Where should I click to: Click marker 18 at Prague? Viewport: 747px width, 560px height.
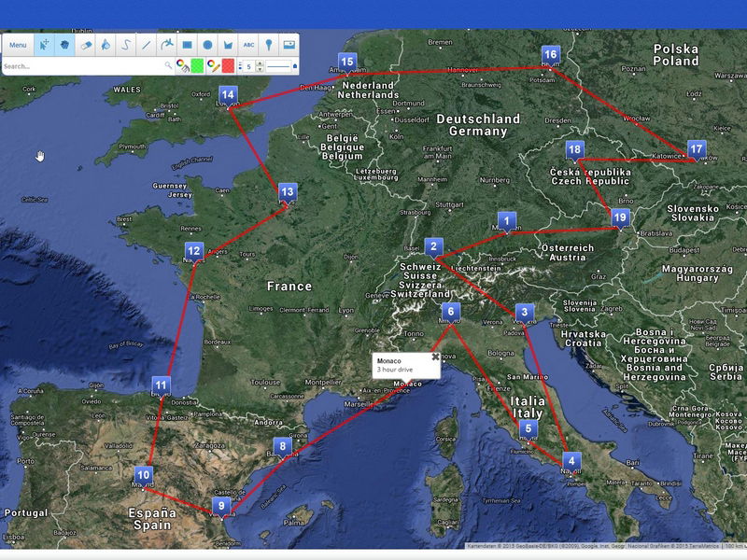click(x=575, y=151)
